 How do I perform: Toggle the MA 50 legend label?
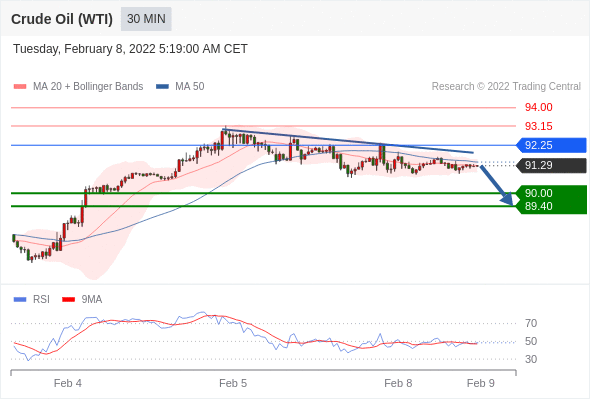click(190, 87)
